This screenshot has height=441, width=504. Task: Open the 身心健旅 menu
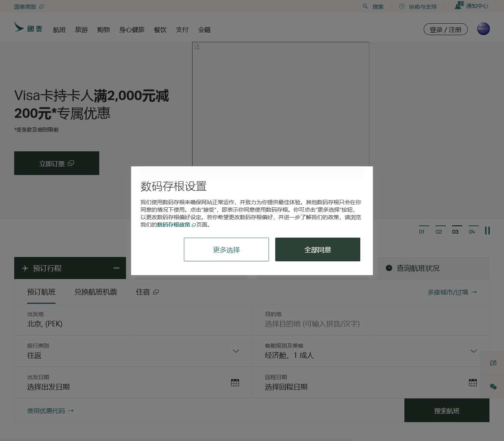132,30
